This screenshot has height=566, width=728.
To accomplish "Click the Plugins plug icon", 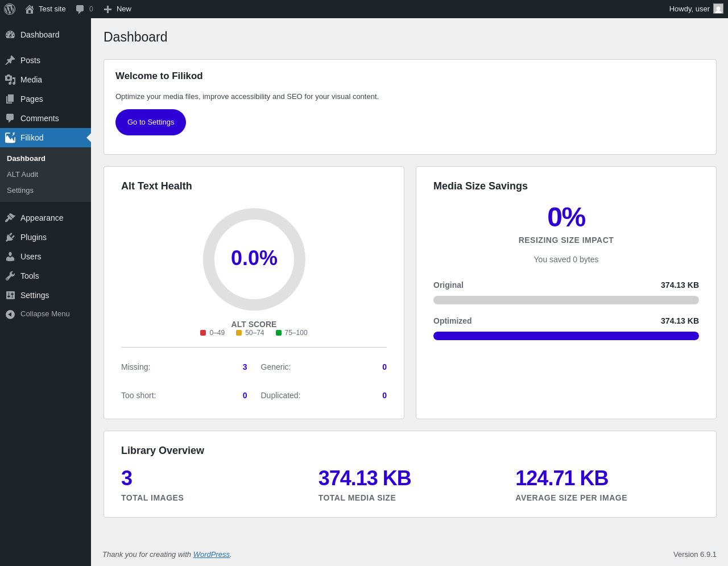I will [10, 237].
